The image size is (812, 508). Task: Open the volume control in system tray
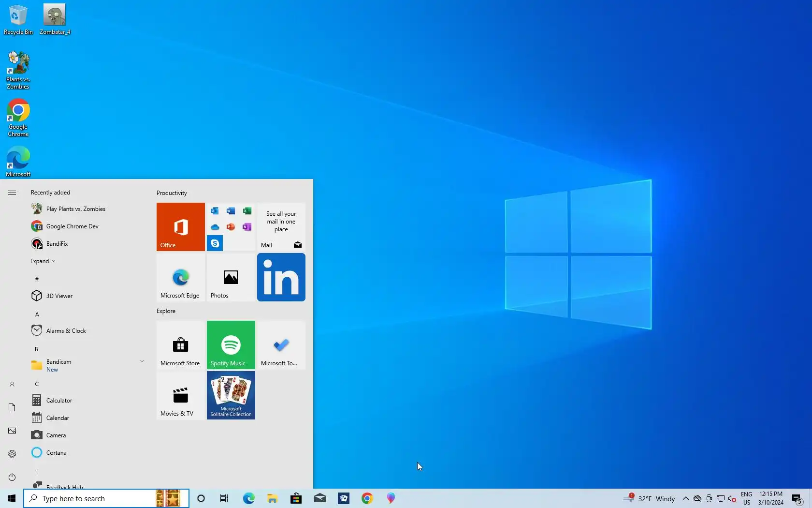[x=732, y=499]
